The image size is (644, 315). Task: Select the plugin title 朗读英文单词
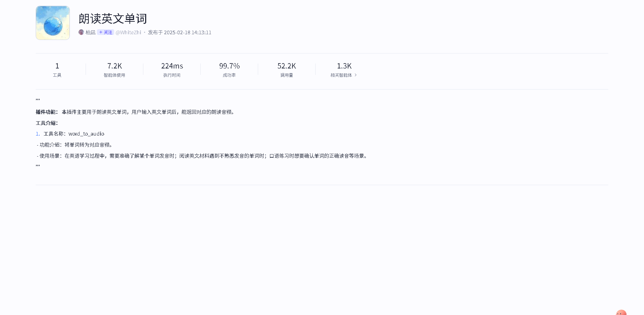click(x=113, y=19)
